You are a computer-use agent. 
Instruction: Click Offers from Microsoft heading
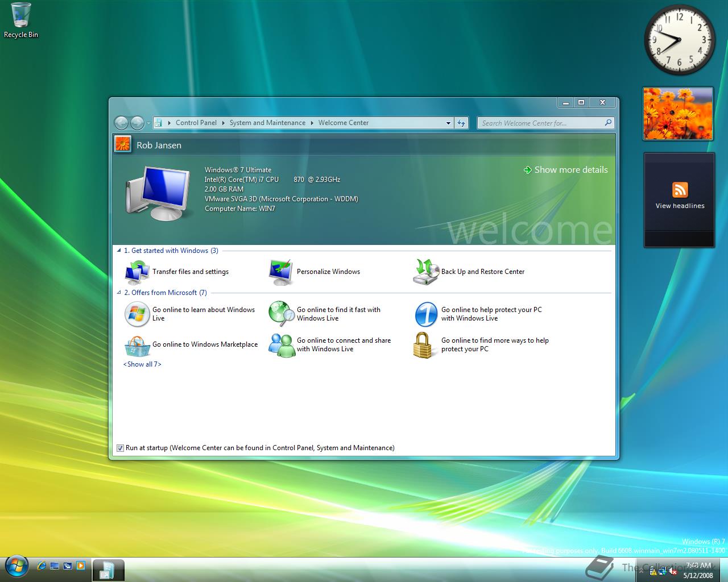166,292
